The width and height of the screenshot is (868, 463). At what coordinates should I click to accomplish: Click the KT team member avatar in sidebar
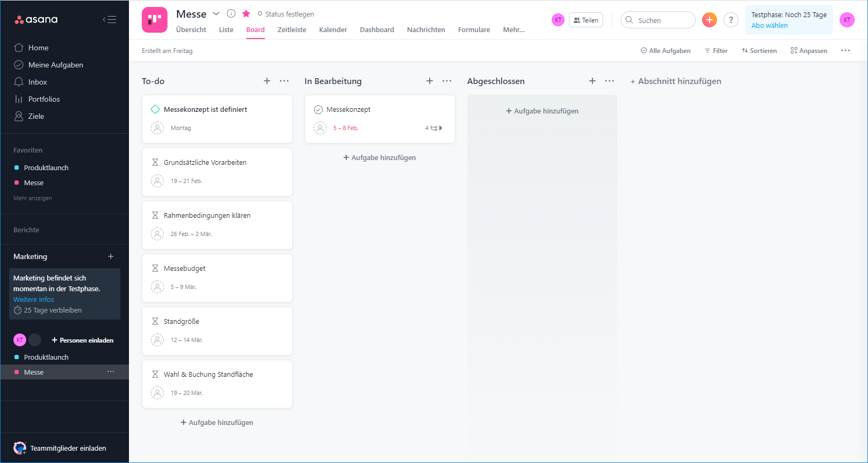click(20, 340)
